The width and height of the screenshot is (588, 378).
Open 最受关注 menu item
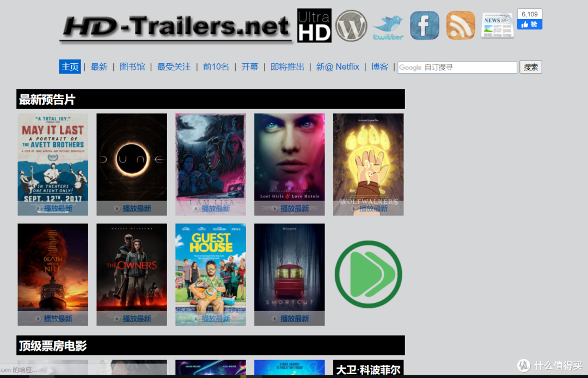[174, 67]
